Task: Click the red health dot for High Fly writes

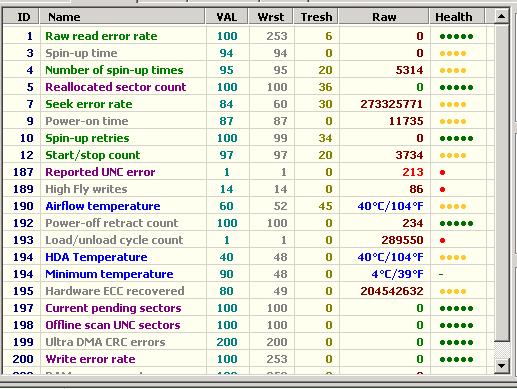Action: point(442,189)
